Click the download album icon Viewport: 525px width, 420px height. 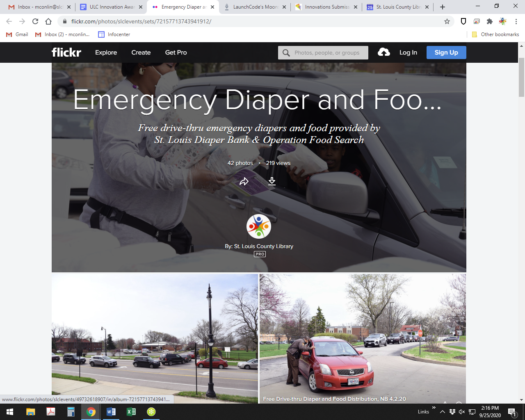272,181
